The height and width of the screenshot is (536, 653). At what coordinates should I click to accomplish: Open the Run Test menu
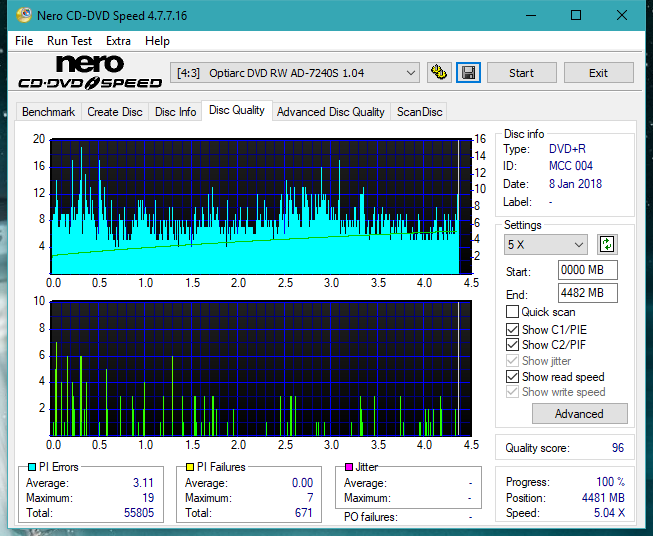69,41
